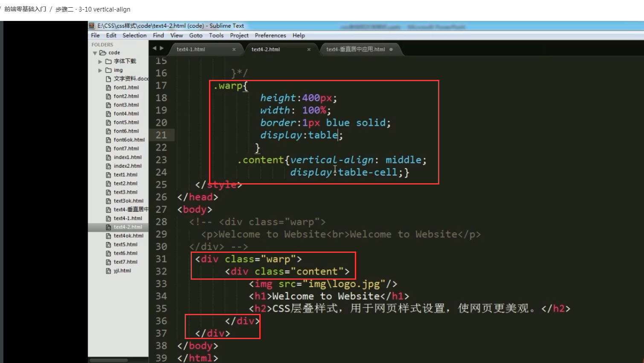Click unsaved dot on text4-垂直居中应用.html tab
The image size is (644, 363).
click(391, 50)
